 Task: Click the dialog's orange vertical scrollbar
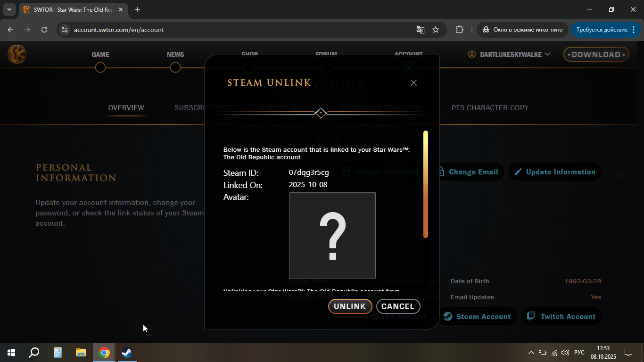(x=426, y=184)
